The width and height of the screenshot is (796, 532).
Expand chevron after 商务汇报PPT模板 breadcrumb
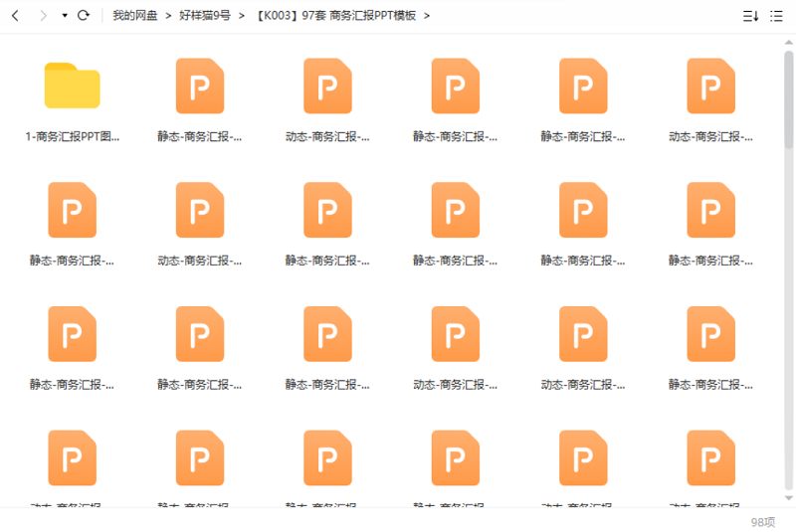[x=427, y=16]
